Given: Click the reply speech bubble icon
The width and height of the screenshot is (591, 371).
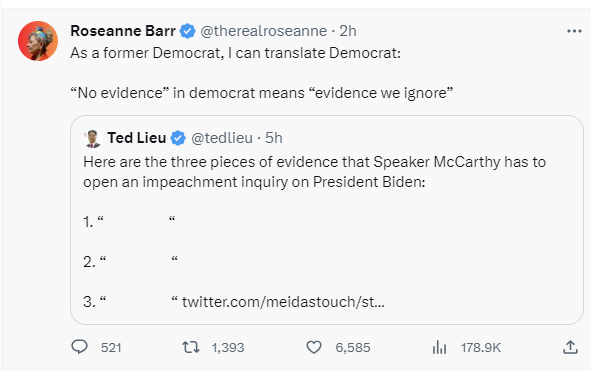Looking at the screenshot, I should pyautogui.click(x=80, y=347).
